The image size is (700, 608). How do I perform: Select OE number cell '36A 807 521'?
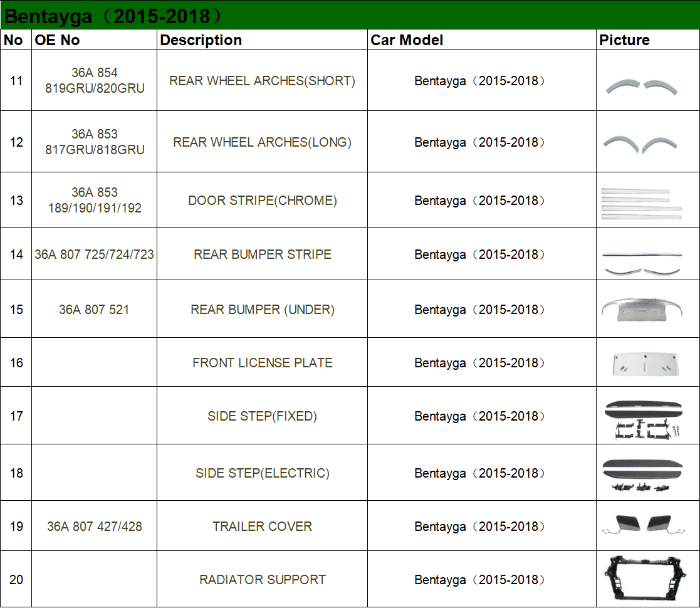pos(94,310)
